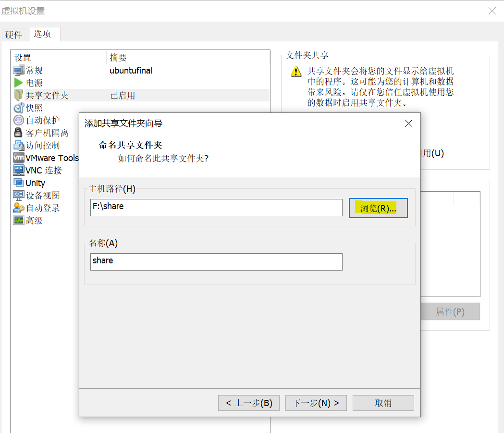Select the 高级 advanced settings icon
The height and width of the screenshot is (433, 504).
(x=19, y=220)
